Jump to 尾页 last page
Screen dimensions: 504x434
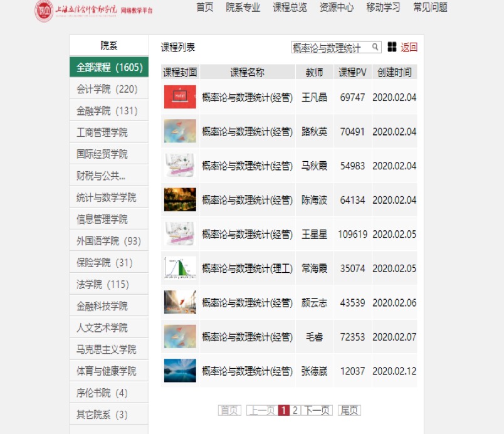[x=349, y=410]
